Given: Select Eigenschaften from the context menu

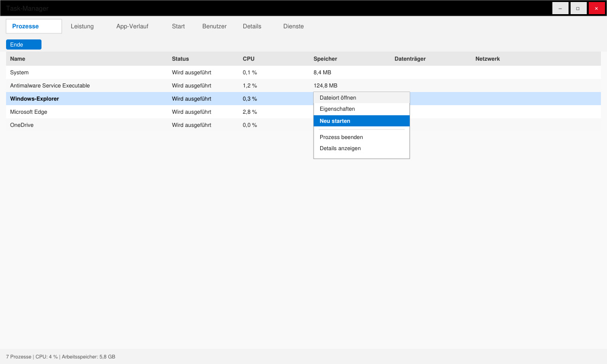Looking at the screenshot, I should coord(362,109).
